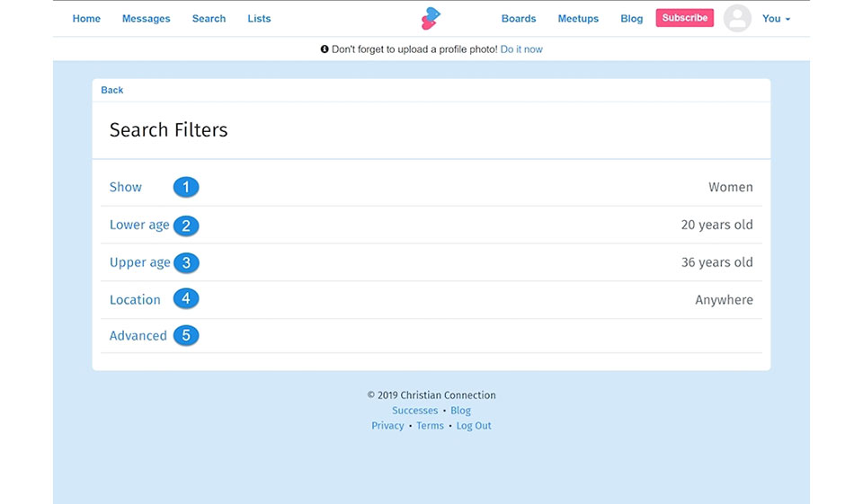Click the numbered badge 3 beside Upper age
Screen dimensions: 863x504
point(186,263)
